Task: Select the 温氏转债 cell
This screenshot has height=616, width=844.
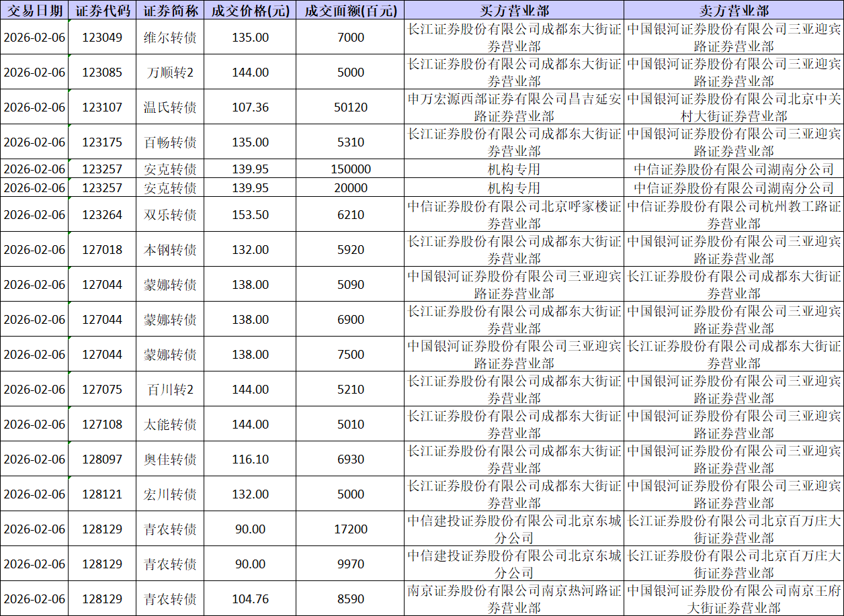Action: [170, 107]
